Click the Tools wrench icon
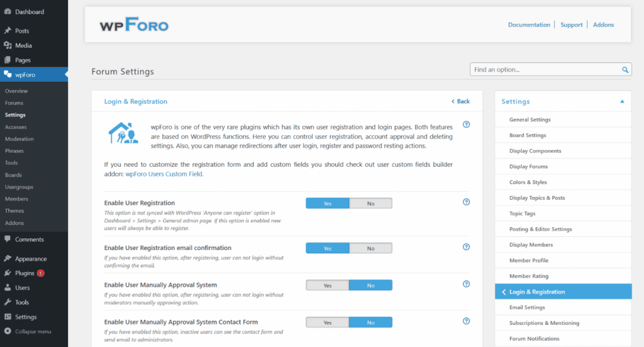The height and width of the screenshot is (347, 644). [8, 302]
